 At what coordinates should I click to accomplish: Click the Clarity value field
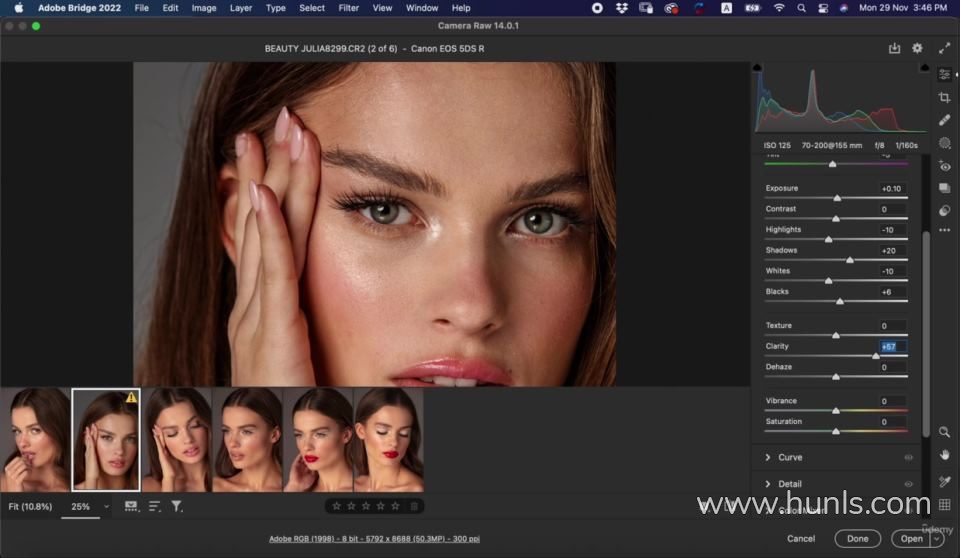click(893, 347)
